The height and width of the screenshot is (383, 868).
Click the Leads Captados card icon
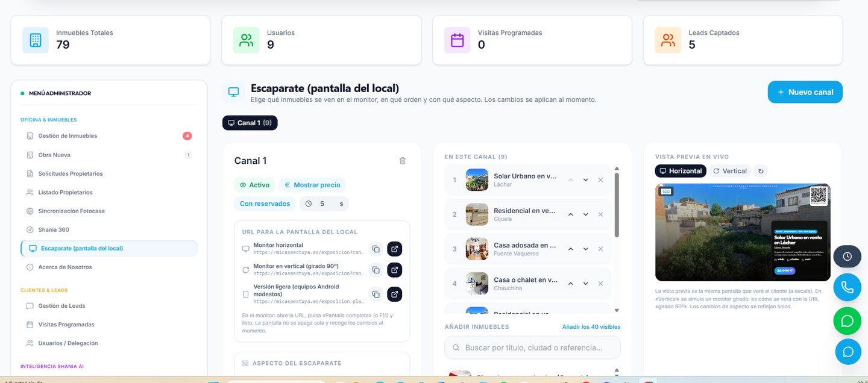click(x=668, y=40)
